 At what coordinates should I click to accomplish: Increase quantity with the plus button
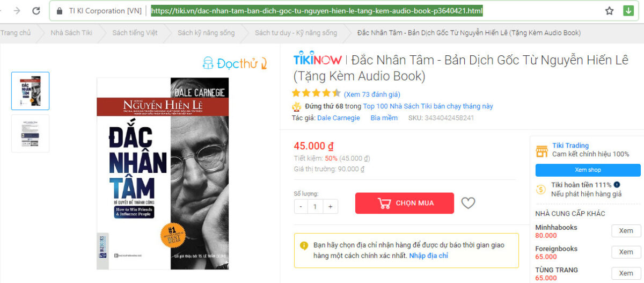[330, 206]
